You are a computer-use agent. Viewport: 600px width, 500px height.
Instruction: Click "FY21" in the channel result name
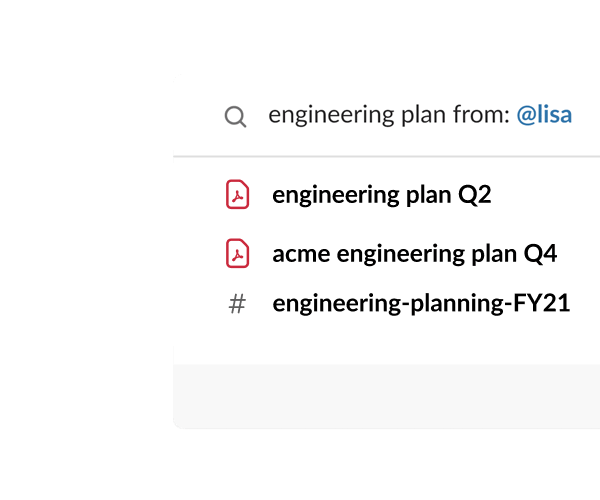point(543,304)
